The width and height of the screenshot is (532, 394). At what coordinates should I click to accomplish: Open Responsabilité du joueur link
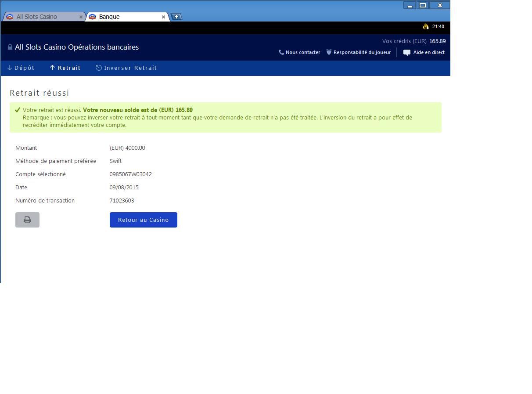pyautogui.click(x=358, y=52)
